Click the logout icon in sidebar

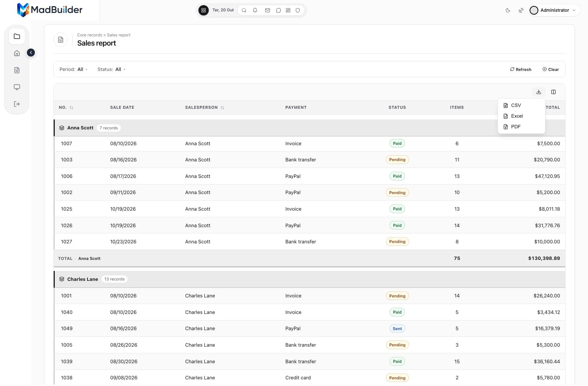(17, 104)
